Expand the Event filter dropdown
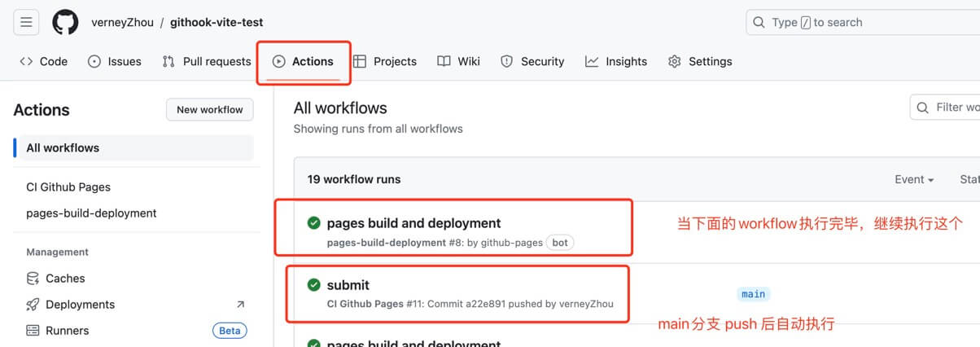 pyautogui.click(x=914, y=179)
